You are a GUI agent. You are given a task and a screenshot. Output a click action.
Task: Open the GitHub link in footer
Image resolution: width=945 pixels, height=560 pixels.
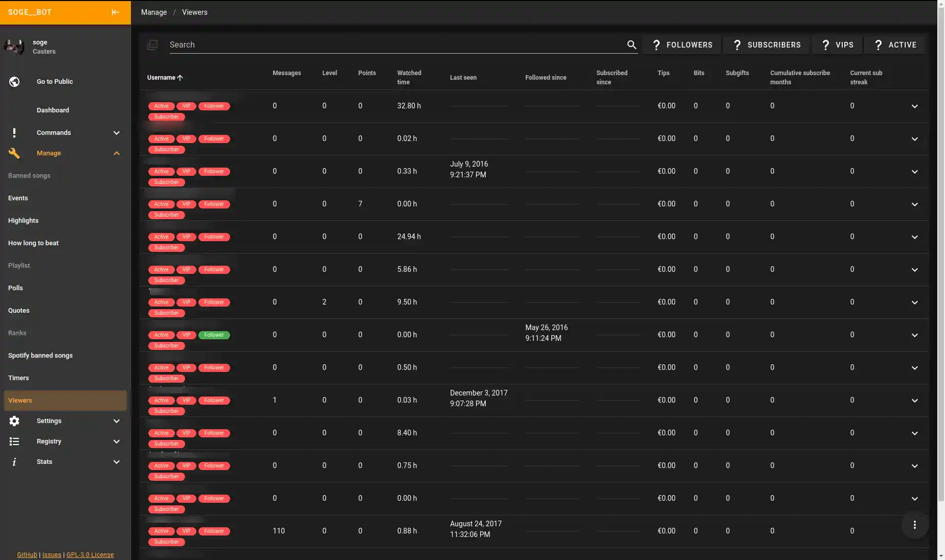[27, 555]
